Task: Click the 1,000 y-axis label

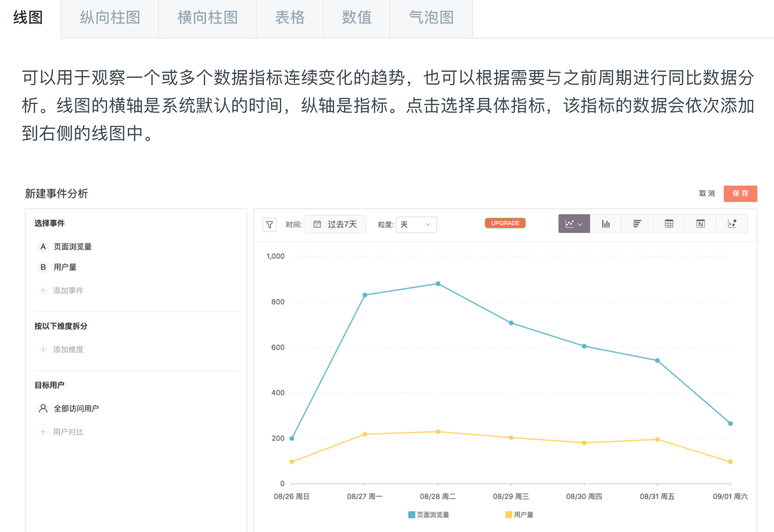Action: click(x=276, y=256)
